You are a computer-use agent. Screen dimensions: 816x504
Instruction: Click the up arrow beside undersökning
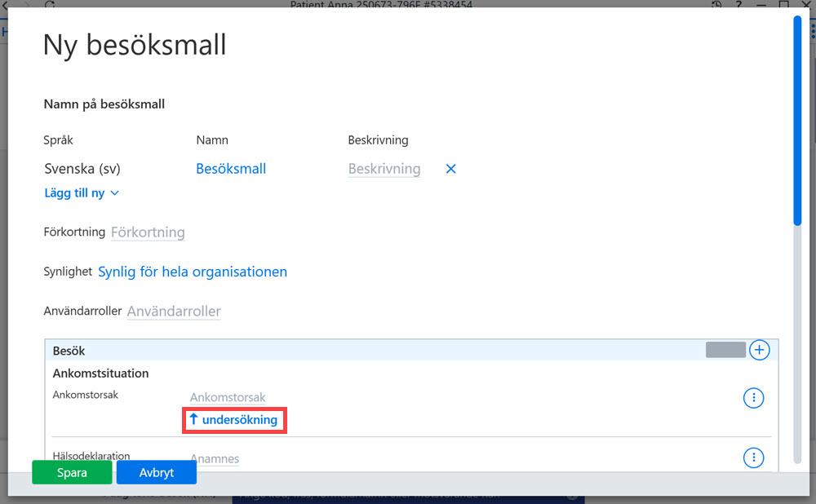click(x=193, y=419)
